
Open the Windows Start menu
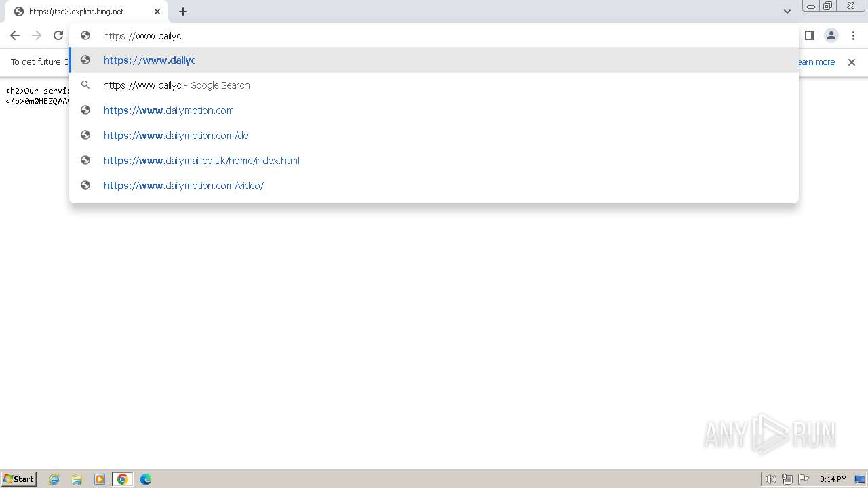coord(19,479)
